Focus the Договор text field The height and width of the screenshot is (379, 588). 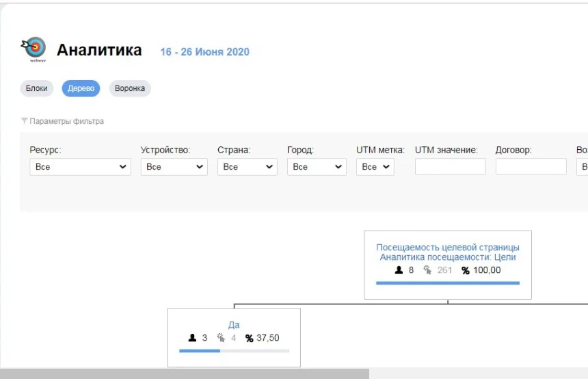coord(531,167)
